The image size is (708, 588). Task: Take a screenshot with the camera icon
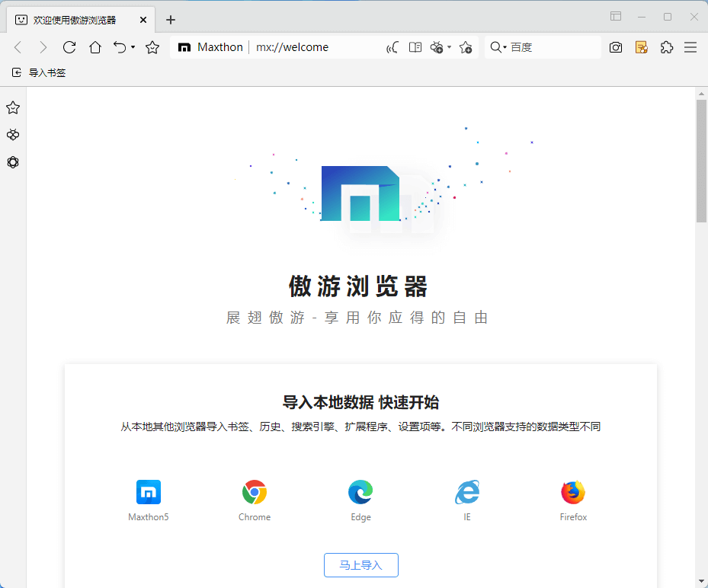tap(616, 47)
